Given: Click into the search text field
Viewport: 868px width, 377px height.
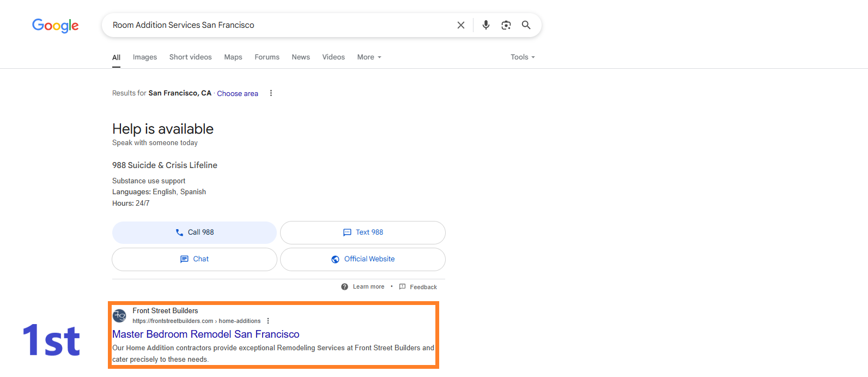Looking at the screenshot, I should [281, 25].
